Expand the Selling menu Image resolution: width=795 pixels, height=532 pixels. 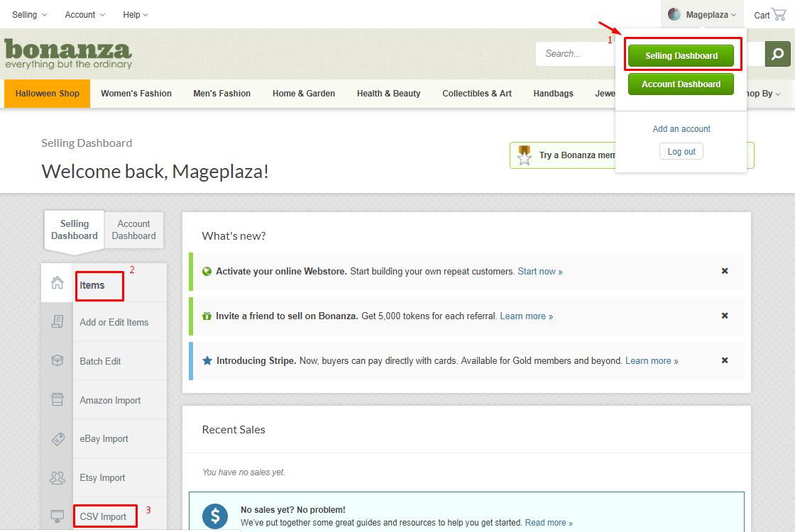(29, 15)
